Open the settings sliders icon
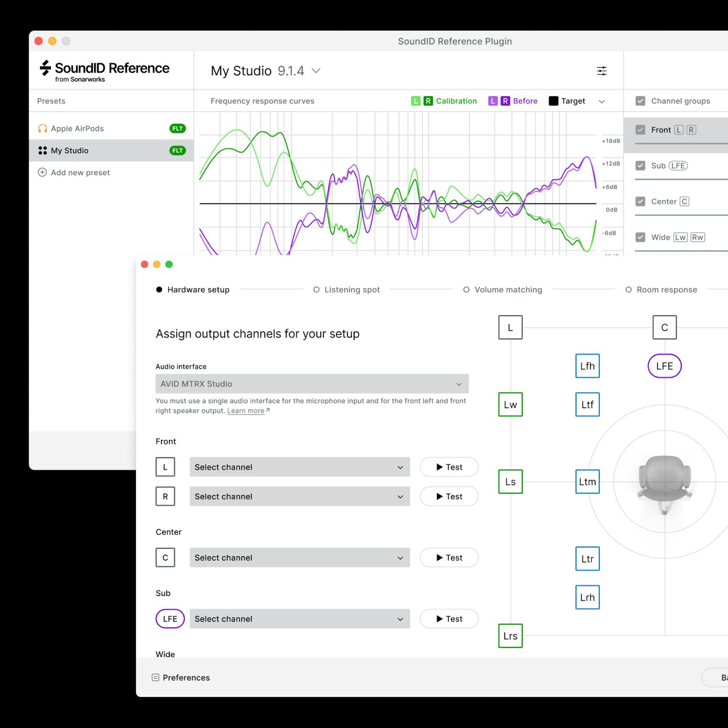Viewport: 728px width, 728px height. pos(602,71)
